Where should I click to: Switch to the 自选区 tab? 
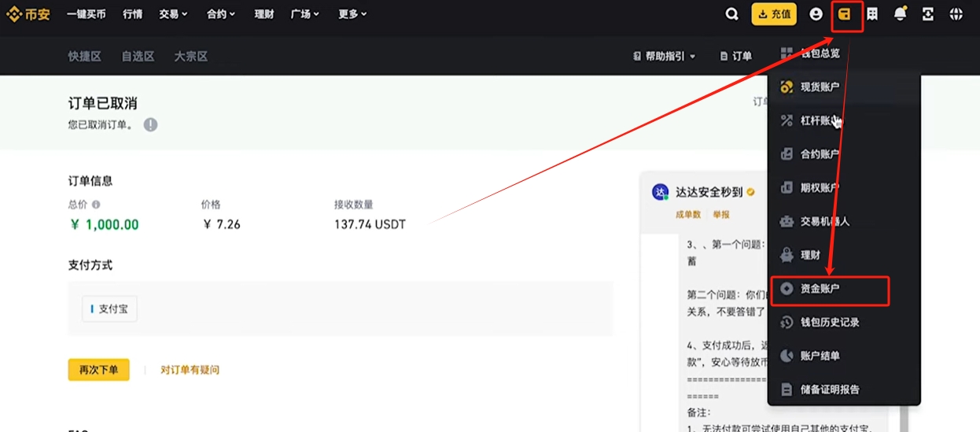(138, 57)
